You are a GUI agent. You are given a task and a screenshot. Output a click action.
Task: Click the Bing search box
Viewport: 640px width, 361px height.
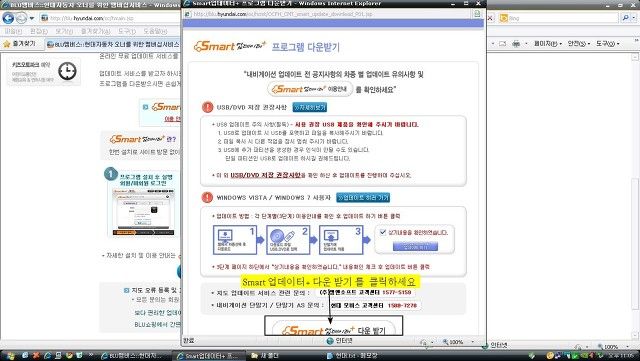click(558, 18)
